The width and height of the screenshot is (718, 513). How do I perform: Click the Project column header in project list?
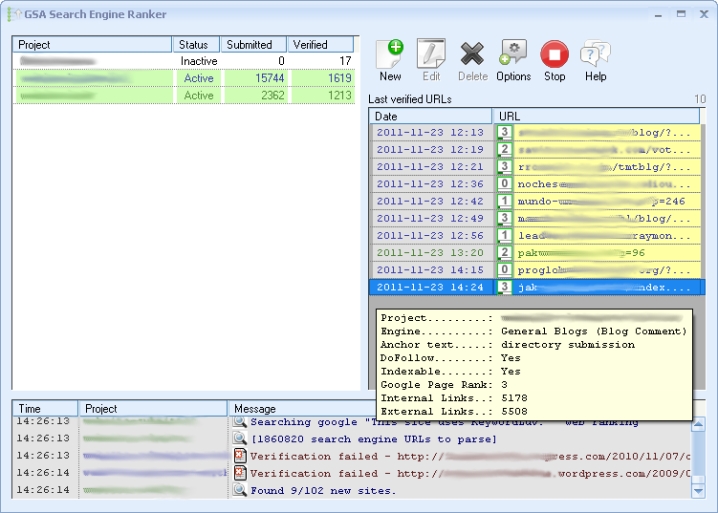[x=92, y=45]
